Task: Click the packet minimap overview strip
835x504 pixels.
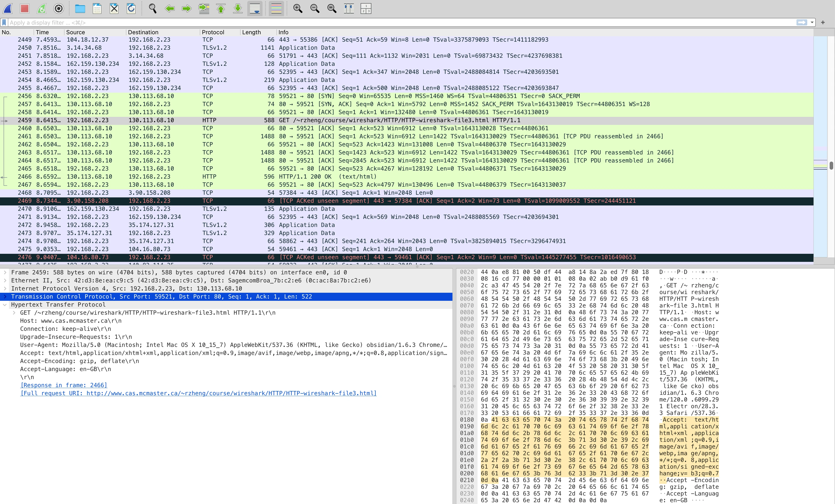Action: (820, 146)
